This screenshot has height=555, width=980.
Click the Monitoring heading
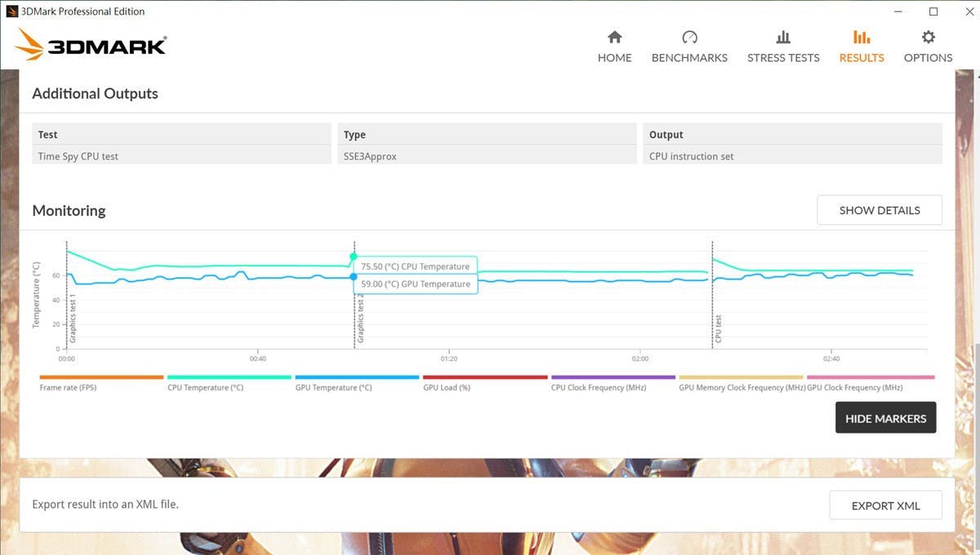(69, 210)
